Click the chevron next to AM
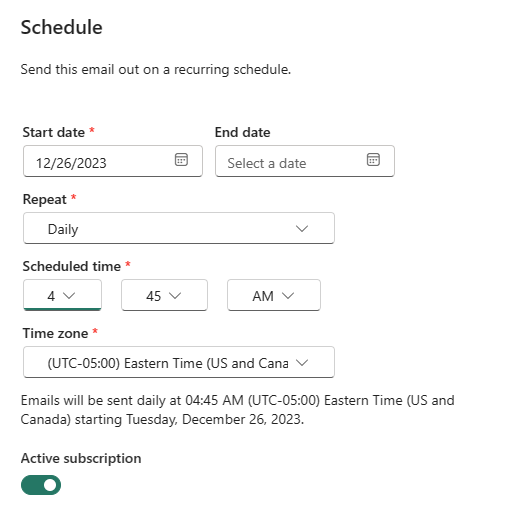The width and height of the screenshot is (514, 510). tap(288, 295)
